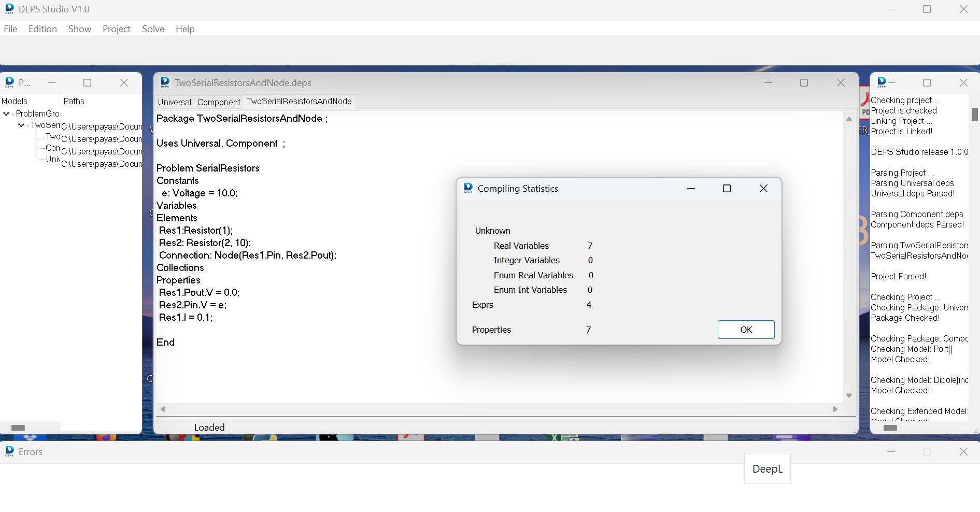980x512 pixels.
Task: Click editor vertical scrollbar down arrow
Action: coord(849,395)
